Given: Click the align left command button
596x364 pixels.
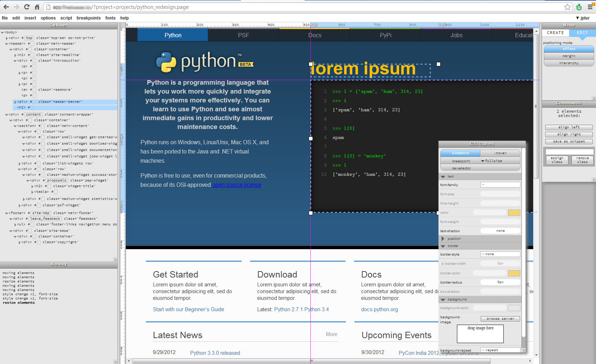Looking at the screenshot, I should tap(569, 127).
